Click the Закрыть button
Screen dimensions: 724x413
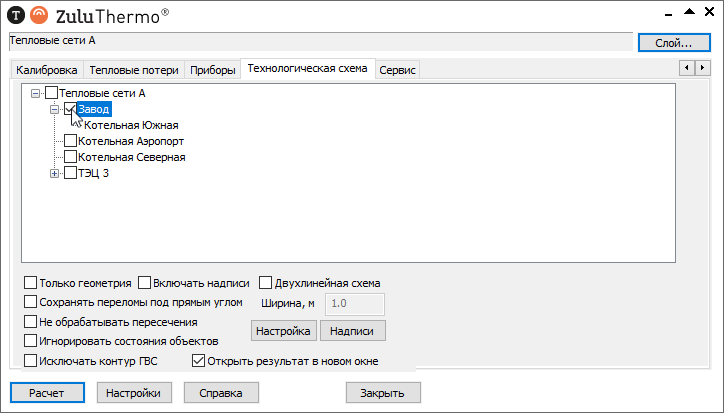[383, 393]
